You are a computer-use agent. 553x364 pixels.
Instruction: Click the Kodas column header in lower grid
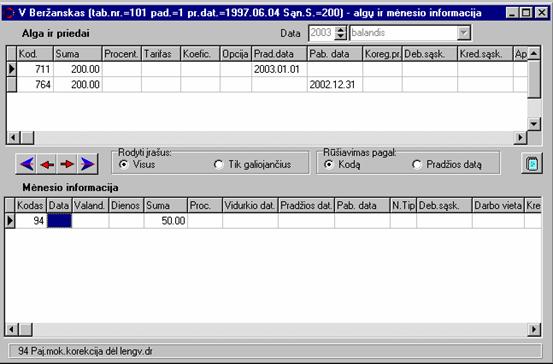pos(31,206)
